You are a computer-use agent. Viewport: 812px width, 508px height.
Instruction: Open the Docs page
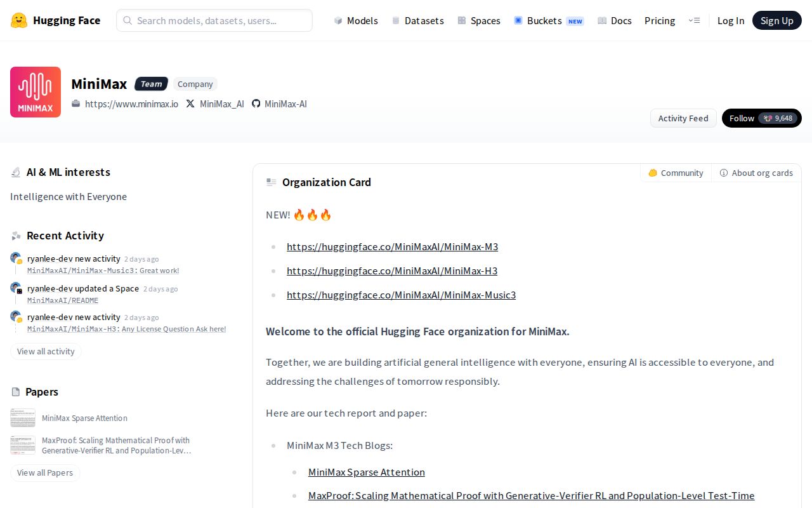pos(615,20)
